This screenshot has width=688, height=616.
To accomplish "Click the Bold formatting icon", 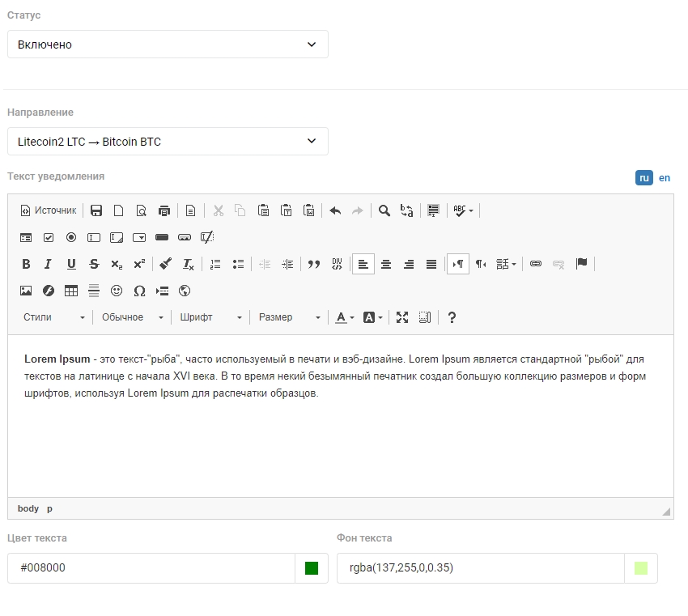I will click(x=26, y=264).
